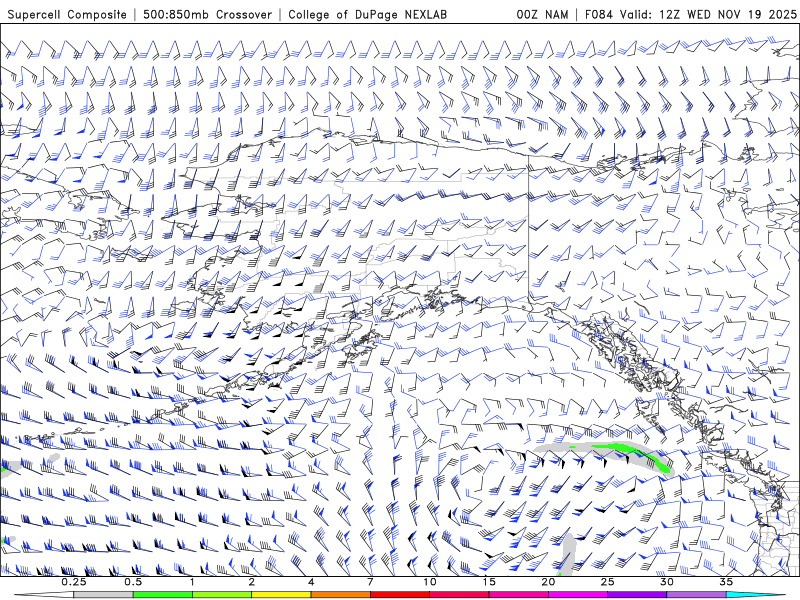Click the legend value 30
This screenshot has height=600, width=800.
pos(667,582)
